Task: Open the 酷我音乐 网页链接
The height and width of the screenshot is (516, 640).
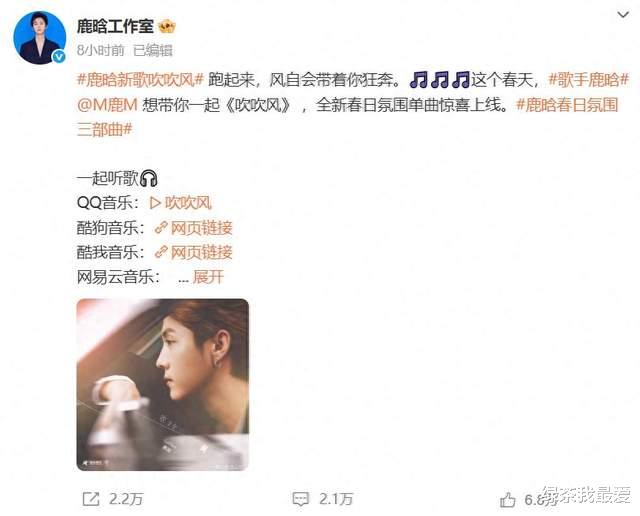Action: point(201,253)
